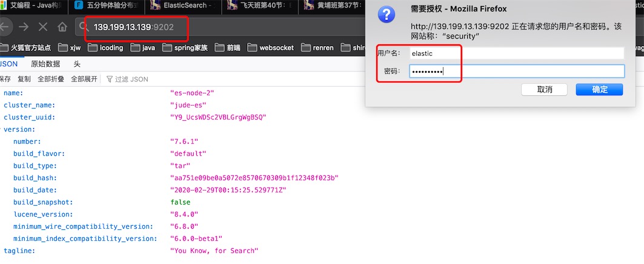Switch to the ElasticSearch tab
The width and height of the screenshot is (644, 264).
(x=184, y=6)
